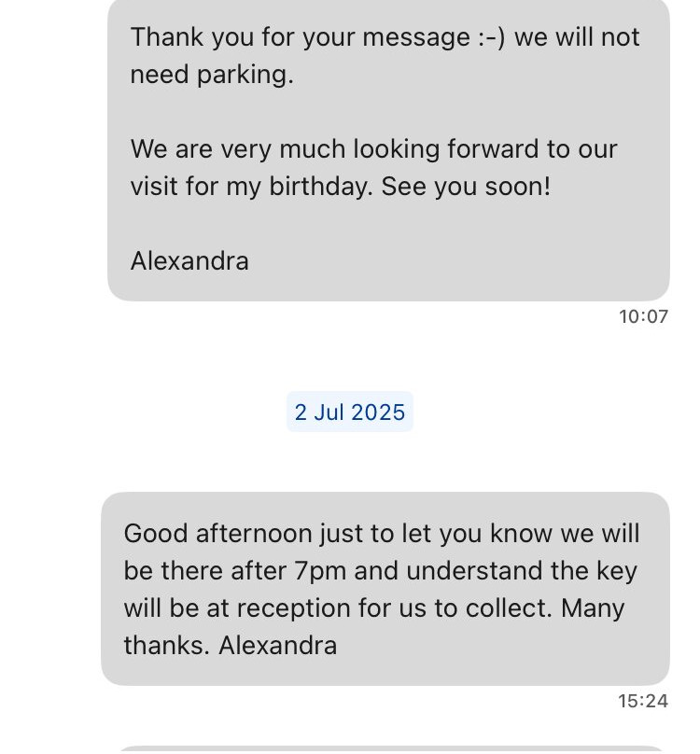Click "thanks. Alexandra" closing line

tap(230, 646)
